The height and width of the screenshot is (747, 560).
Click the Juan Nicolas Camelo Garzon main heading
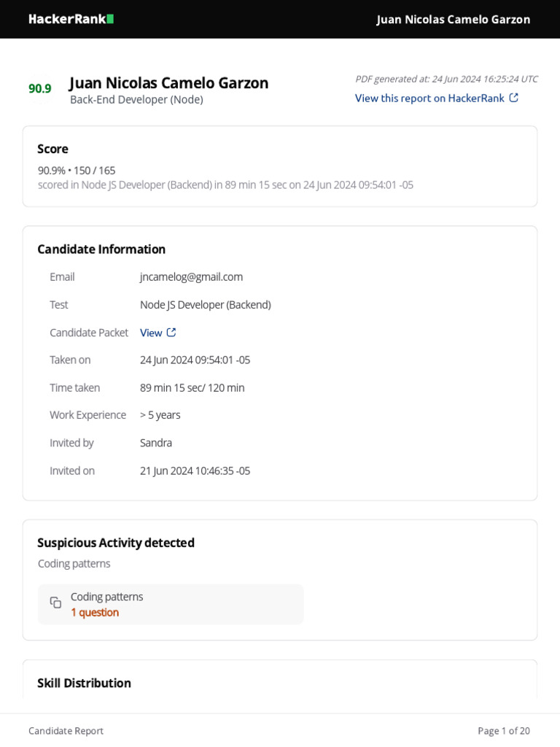168,83
